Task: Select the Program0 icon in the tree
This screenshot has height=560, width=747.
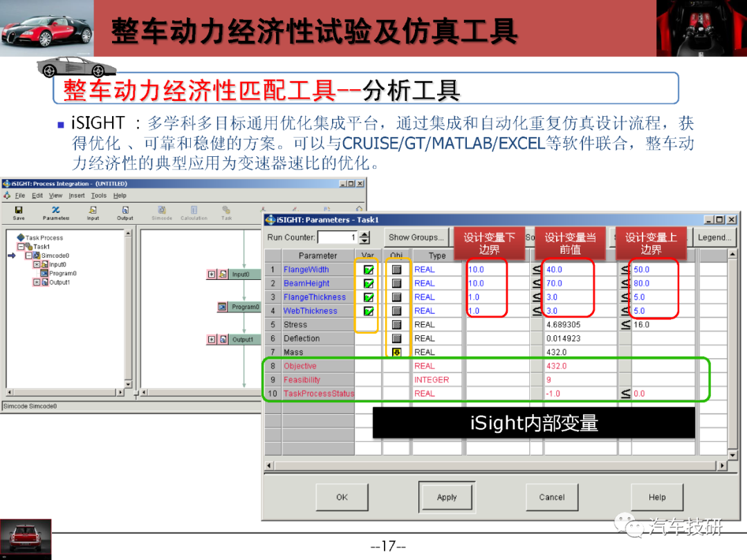Action: point(44,273)
